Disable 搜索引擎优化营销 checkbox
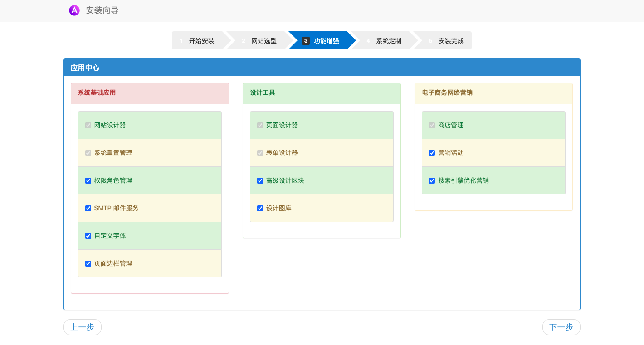The height and width of the screenshot is (345, 644). point(432,180)
